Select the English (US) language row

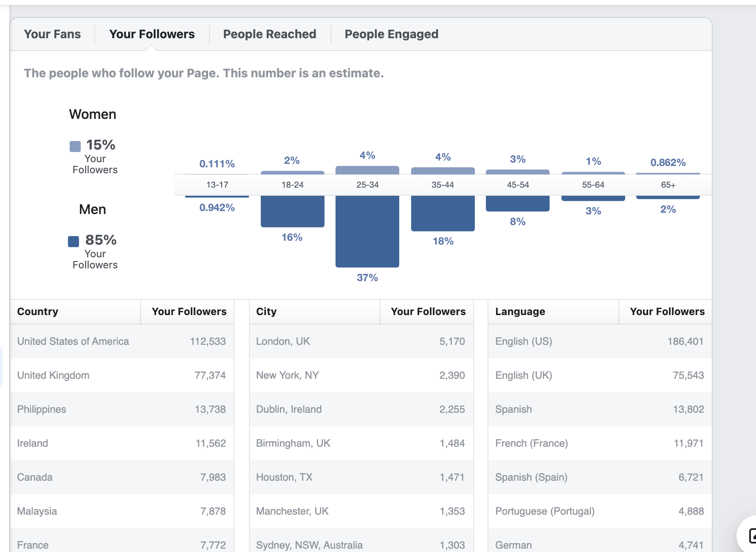tap(600, 341)
